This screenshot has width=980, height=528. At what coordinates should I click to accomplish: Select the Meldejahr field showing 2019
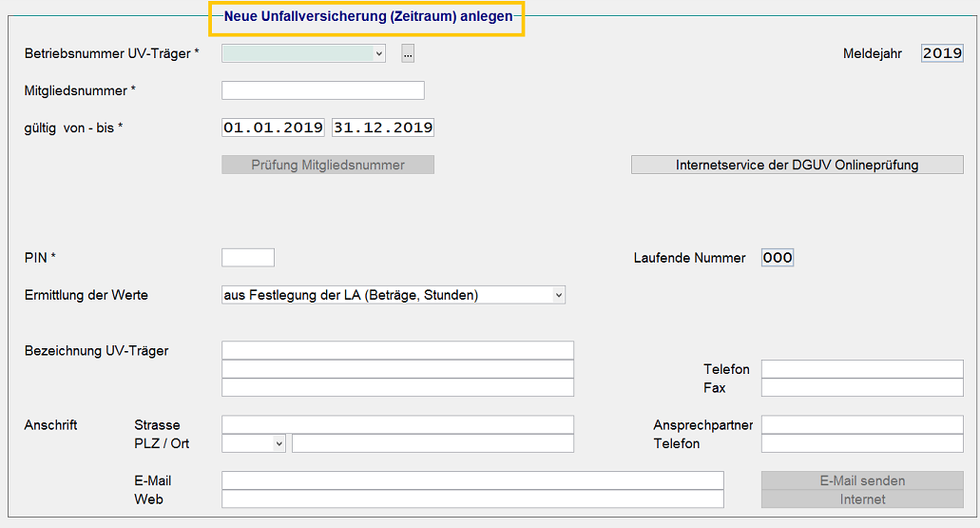[942, 53]
